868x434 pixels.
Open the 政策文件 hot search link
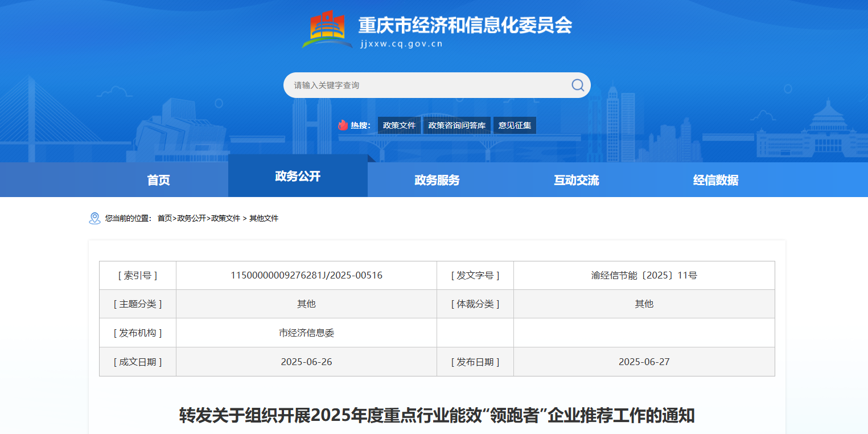tap(399, 125)
